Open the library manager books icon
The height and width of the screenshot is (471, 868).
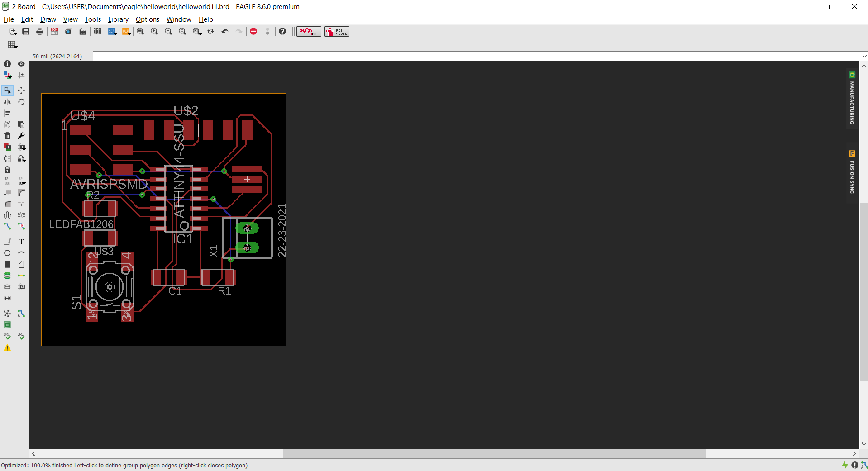click(x=97, y=31)
